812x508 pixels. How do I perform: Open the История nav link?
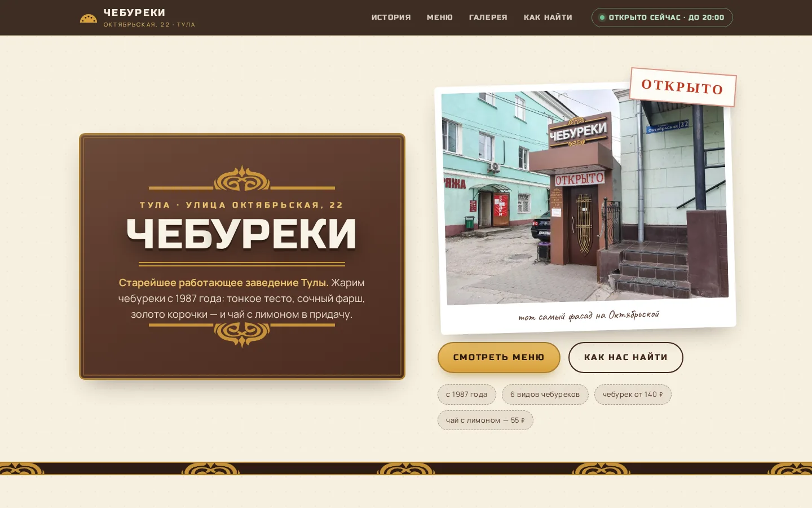pos(391,17)
